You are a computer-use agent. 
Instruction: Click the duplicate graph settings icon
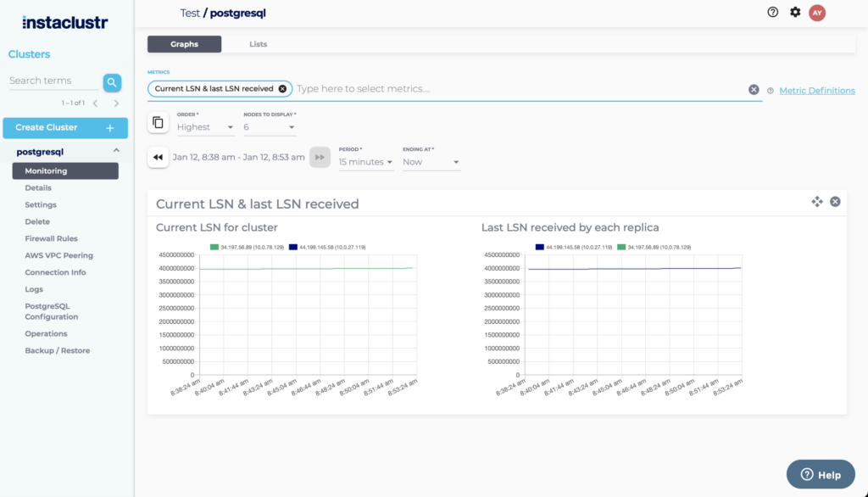click(158, 122)
